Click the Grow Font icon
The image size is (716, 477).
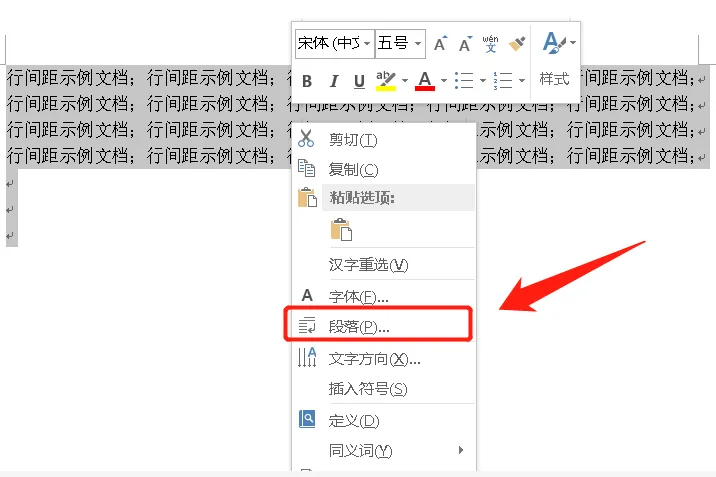(440, 44)
